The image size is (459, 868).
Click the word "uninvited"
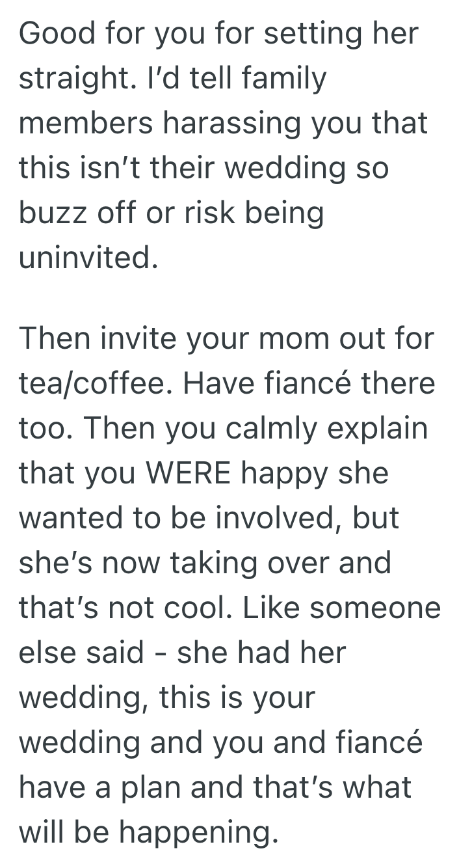pos(86,258)
